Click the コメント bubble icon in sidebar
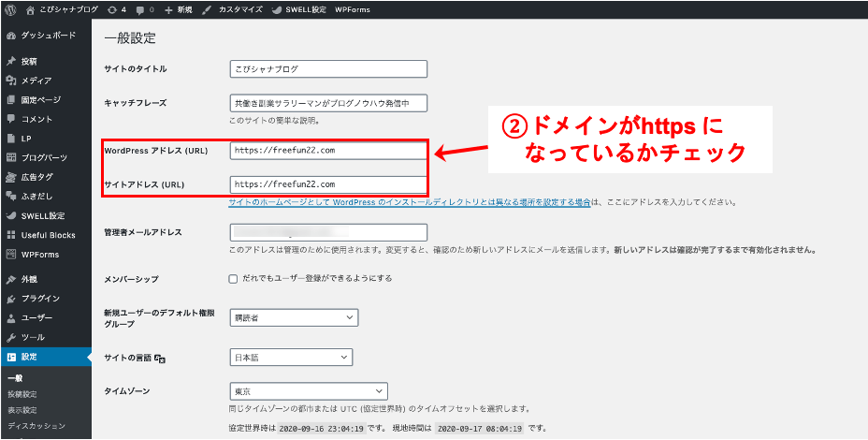The width and height of the screenshot is (868, 440). [x=10, y=119]
